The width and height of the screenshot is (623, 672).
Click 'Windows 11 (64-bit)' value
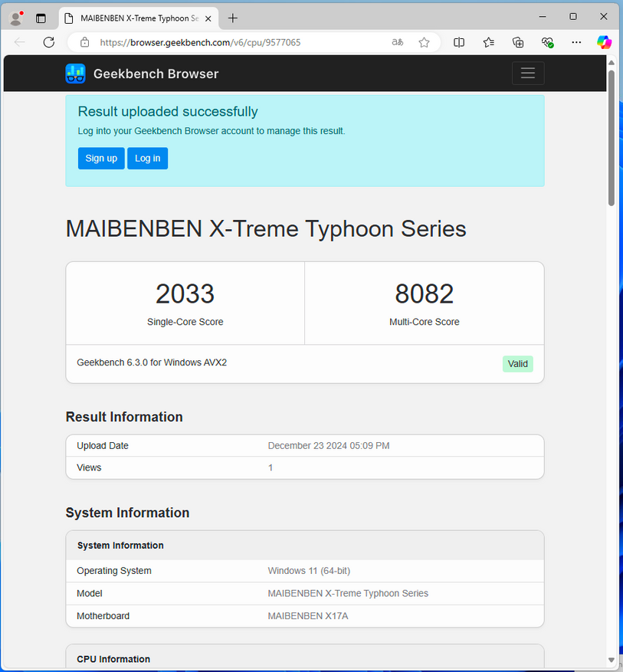(309, 571)
